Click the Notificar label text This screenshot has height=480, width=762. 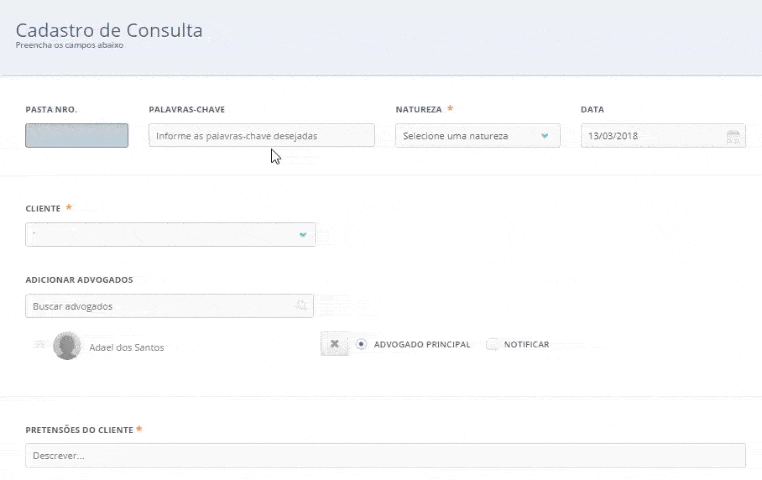[527, 344]
